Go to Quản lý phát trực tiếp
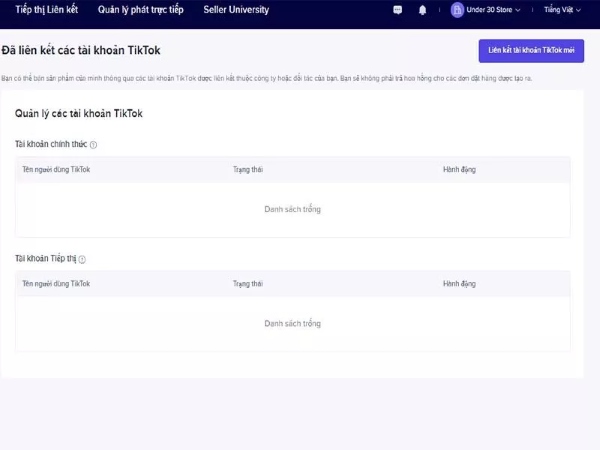The image size is (600, 450). 140,10
